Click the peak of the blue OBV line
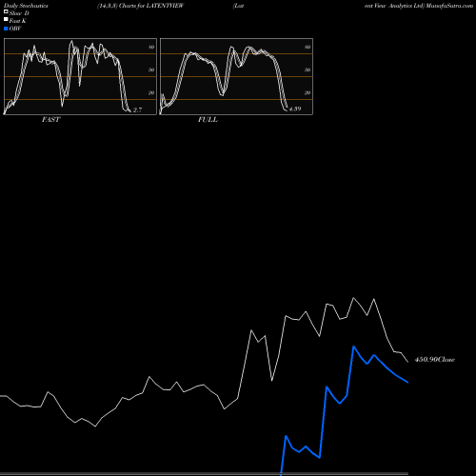Viewport: 476px width, 476px height. click(353, 347)
